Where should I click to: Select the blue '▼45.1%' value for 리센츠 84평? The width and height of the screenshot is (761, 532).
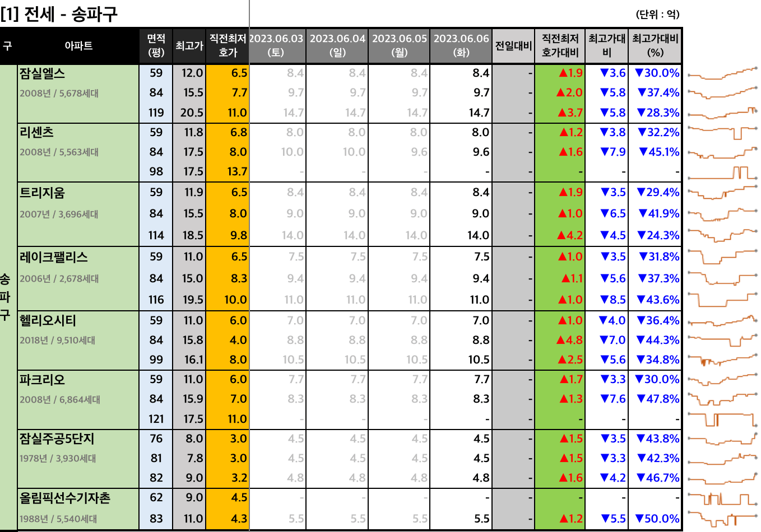click(x=659, y=152)
